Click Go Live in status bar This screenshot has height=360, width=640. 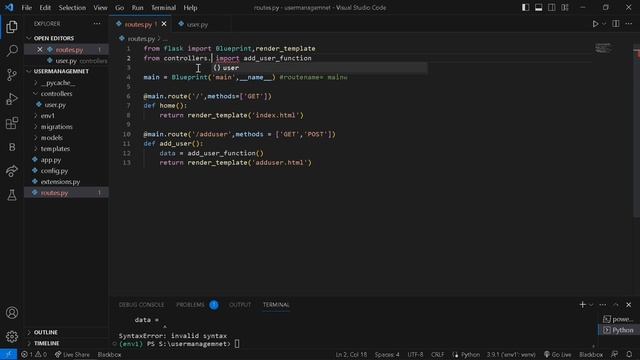(x=558, y=355)
